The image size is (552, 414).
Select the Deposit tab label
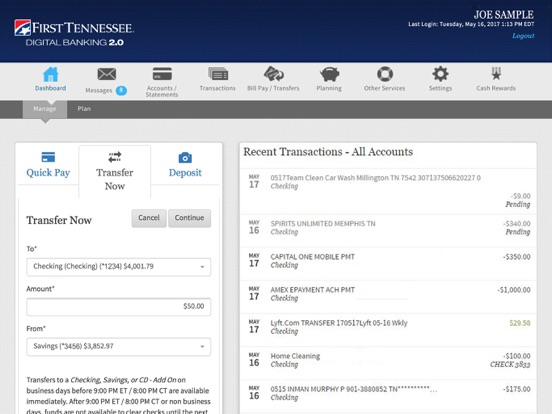tap(185, 172)
